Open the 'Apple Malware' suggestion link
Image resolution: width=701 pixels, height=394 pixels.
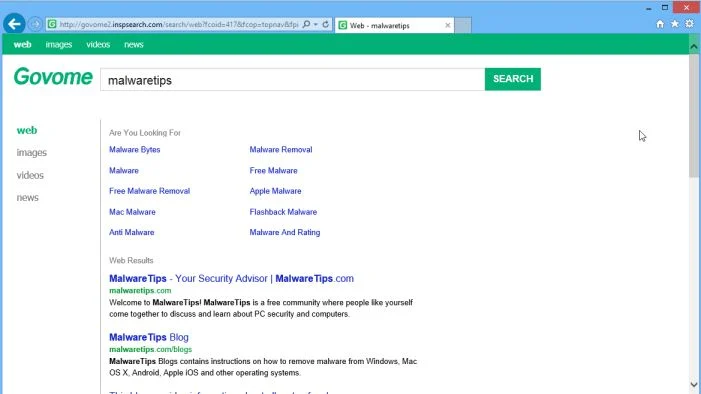coord(275,191)
